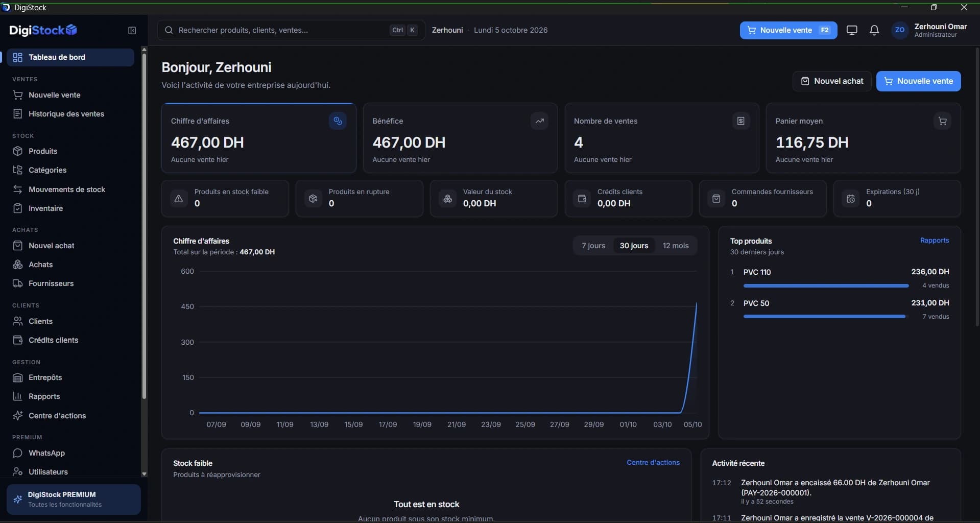The height and width of the screenshot is (523, 980).
Task: Click the top bar Nouvelle vente F2 button
Action: (788, 30)
